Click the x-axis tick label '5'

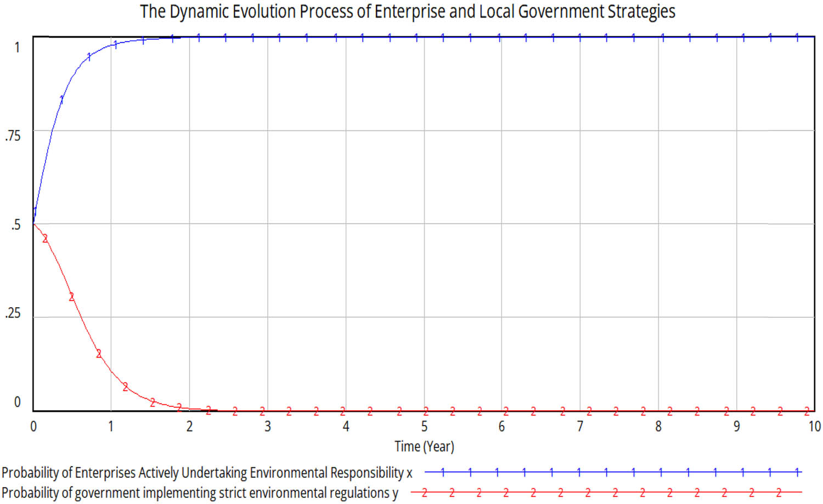(x=424, y=426)
